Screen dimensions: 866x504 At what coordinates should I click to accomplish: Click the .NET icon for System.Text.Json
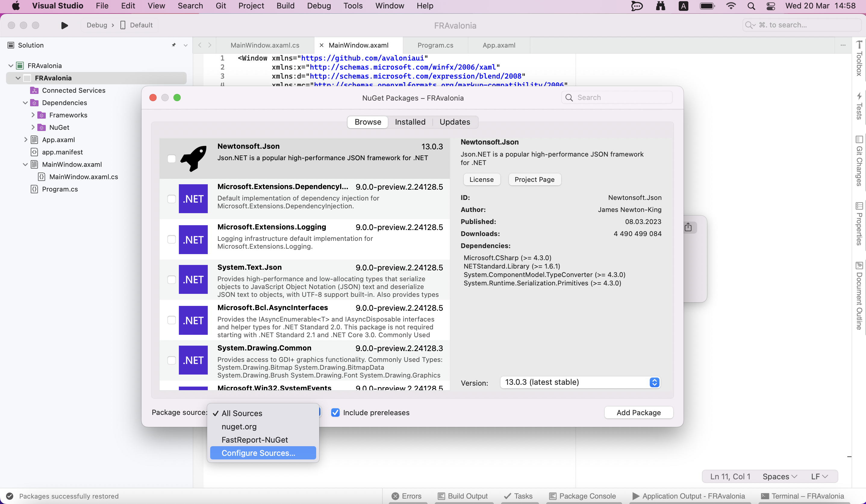[x=193, y=280]
